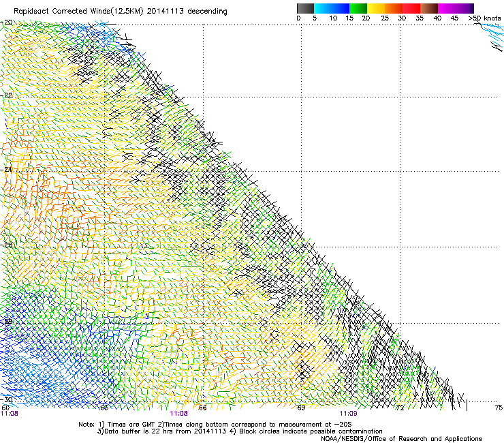The image size is (504, 443).
Task: Click the '10' legend scale number
Action: [333, 18]
